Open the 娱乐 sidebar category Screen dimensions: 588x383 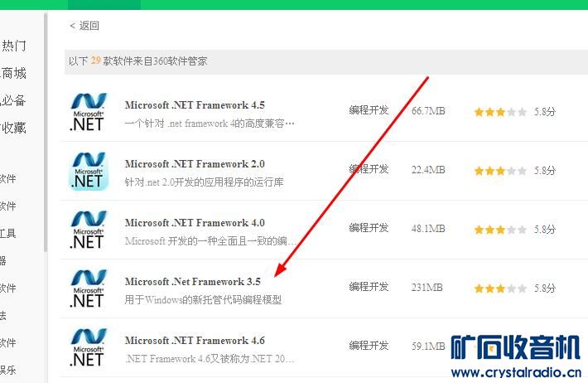point(8,371)
